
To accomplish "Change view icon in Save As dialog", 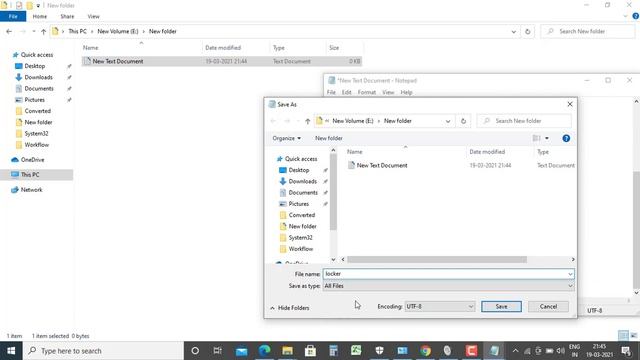I will coord(537,138).
